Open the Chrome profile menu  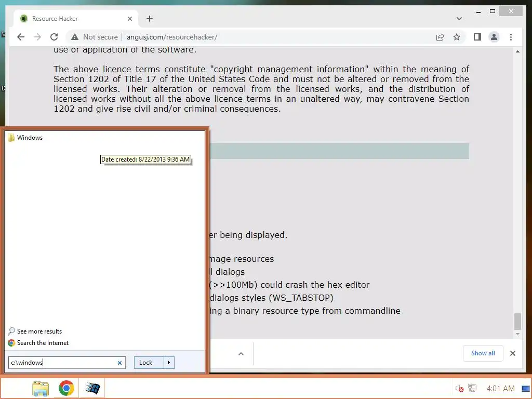[x=494, y=37]
